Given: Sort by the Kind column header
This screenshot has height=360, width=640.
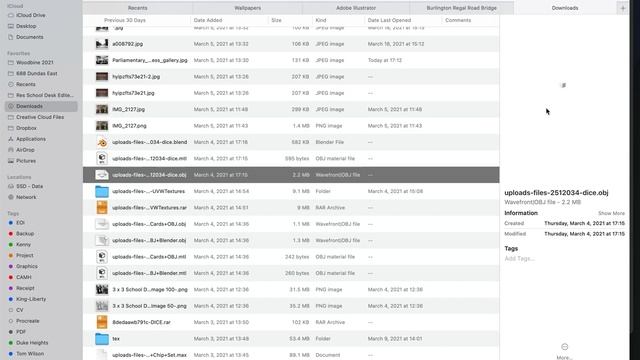Looking at the screenshot, I should (x=321, y=20).
